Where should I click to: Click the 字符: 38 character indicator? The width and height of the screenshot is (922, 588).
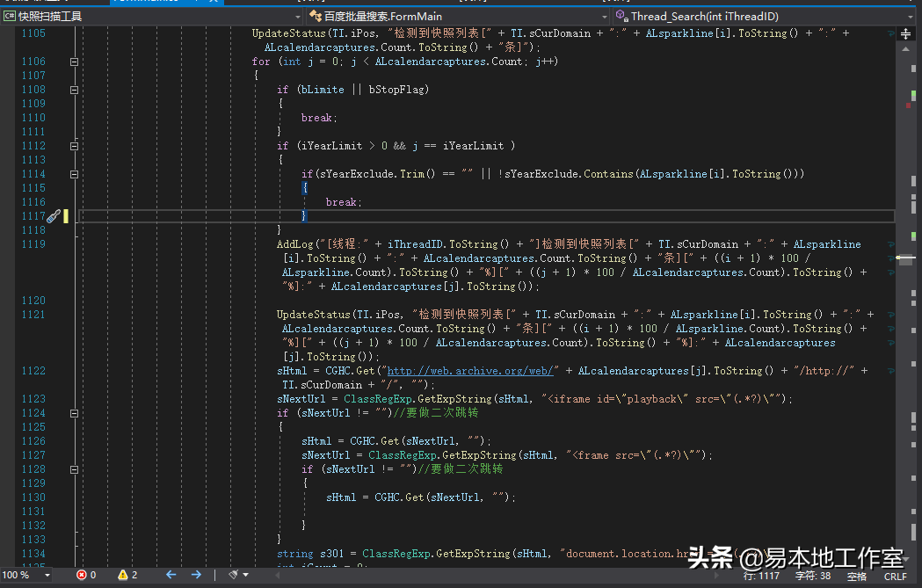[x=813, y=577]
